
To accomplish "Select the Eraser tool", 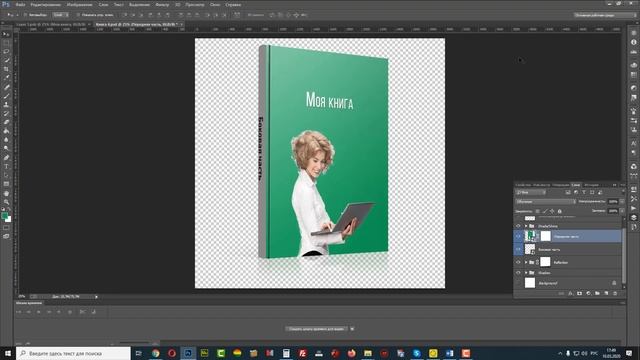I will point(6,122).
